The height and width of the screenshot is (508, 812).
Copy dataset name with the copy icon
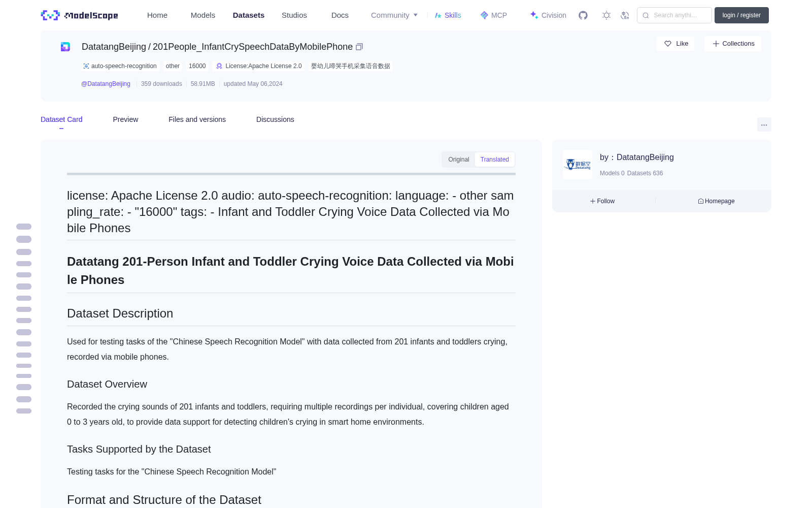359,47
